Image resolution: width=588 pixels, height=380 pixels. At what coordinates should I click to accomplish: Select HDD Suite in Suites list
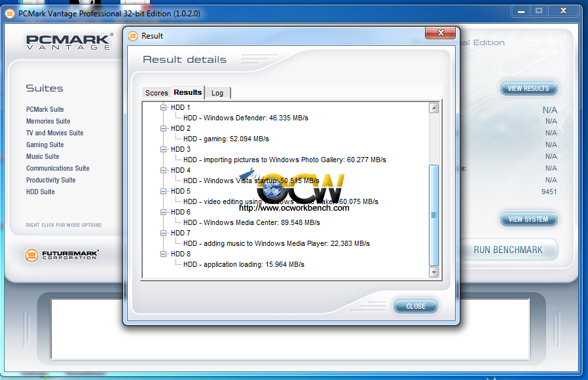41,192
